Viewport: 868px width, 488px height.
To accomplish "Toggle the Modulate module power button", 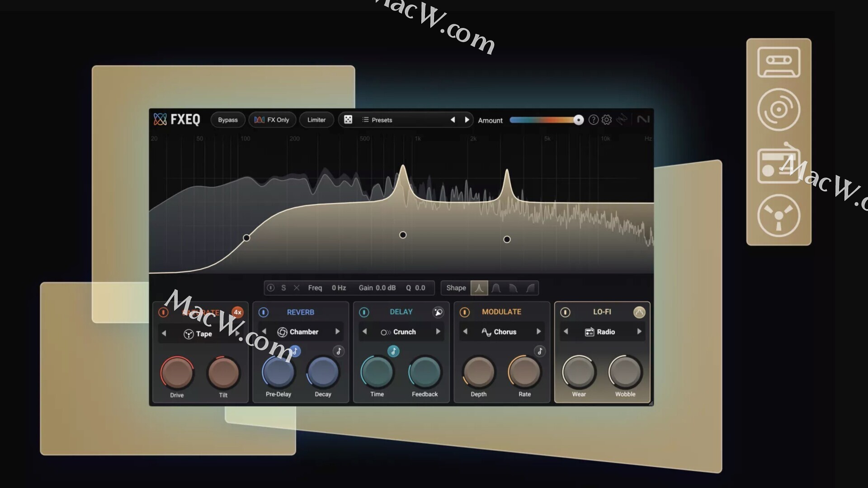I will tap(464, 312).
